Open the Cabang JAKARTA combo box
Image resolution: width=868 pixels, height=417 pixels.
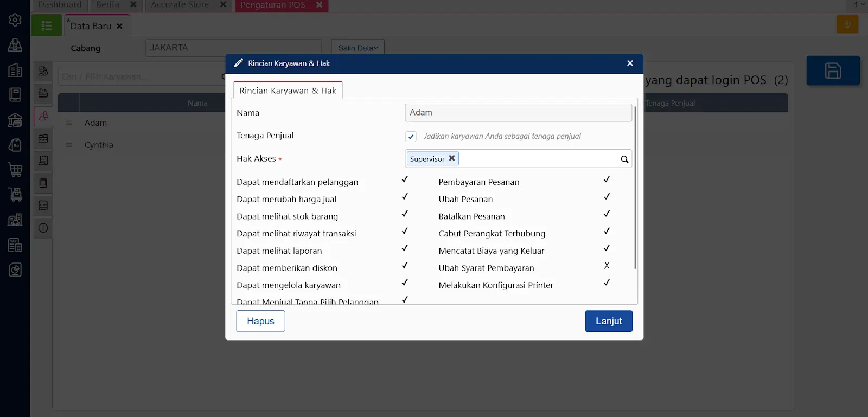233,48
